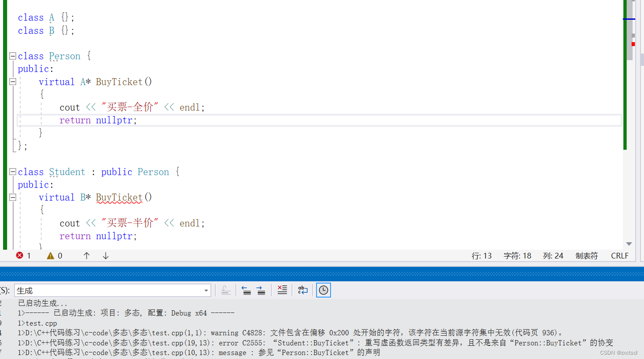Viewport: 644px width, 359px height.
Task: Toggle the output timestamp clock button
Action: point(324,290)
